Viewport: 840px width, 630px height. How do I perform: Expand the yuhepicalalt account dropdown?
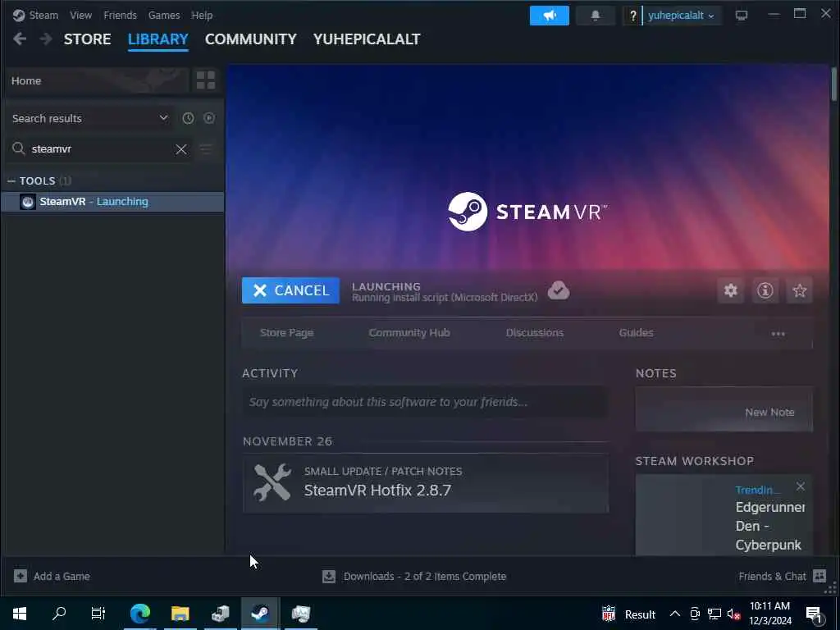point(681,16)
